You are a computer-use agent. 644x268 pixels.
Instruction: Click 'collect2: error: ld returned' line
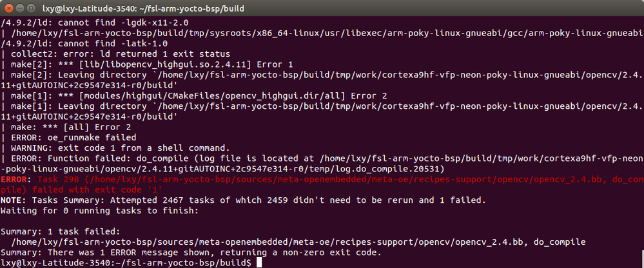point(115,54)
